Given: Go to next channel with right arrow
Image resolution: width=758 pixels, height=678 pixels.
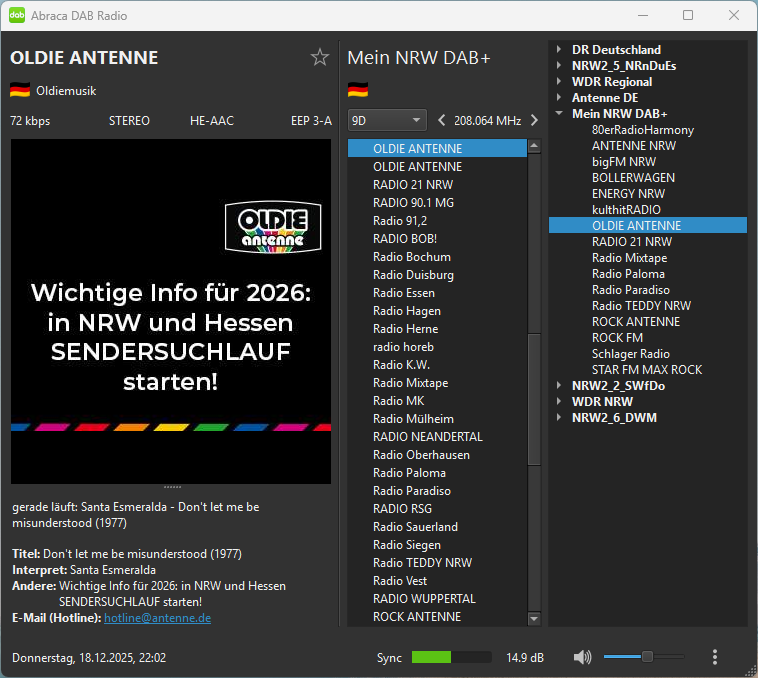Looking at the screenshot, I should [x=534, y=121].
